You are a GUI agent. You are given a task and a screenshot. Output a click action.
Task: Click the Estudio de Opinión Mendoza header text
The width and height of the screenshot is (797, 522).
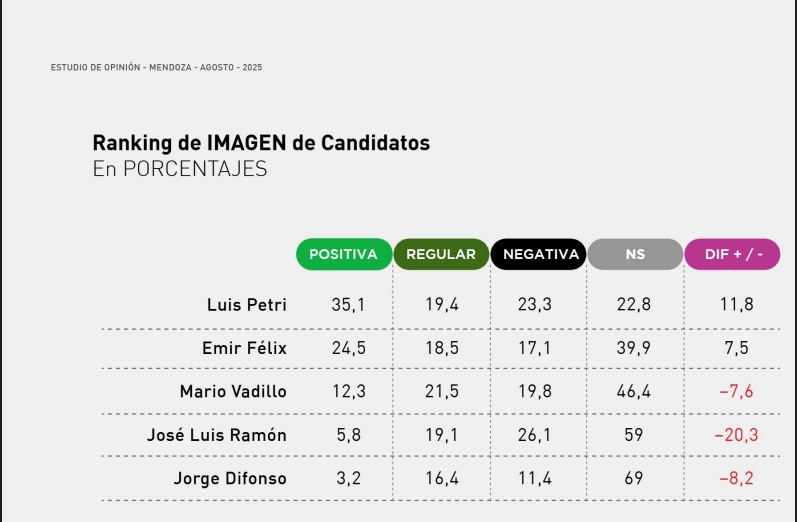(157, 67)
